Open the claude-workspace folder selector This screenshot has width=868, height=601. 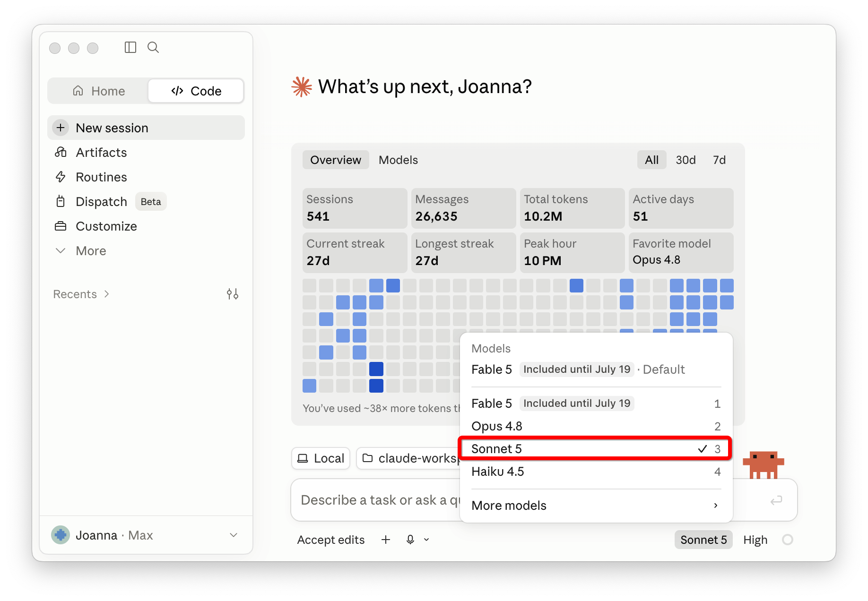pyautogui.click(x=408, y=458)
